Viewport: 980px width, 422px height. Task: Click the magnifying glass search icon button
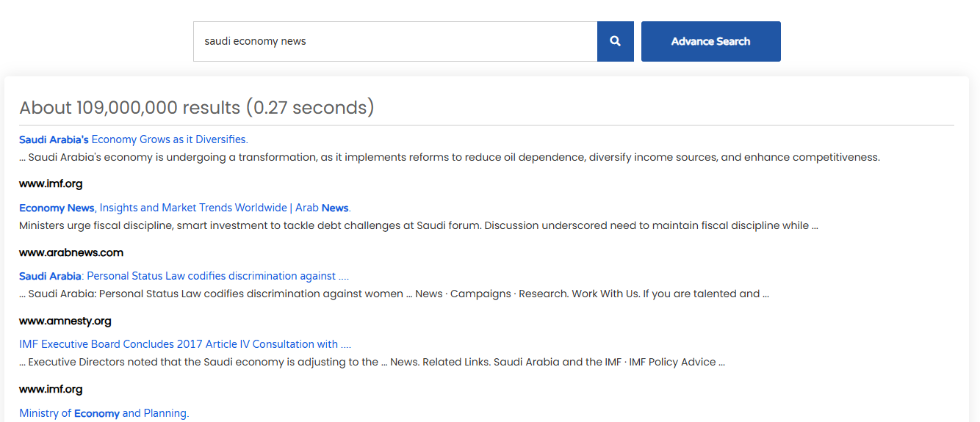(616, 41)
